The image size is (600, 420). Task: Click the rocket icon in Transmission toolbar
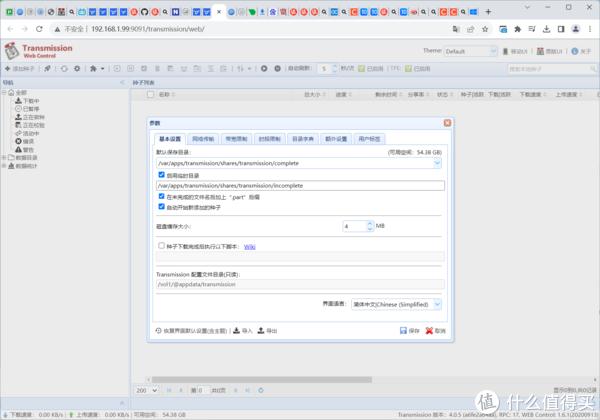(x=47, y=68)
